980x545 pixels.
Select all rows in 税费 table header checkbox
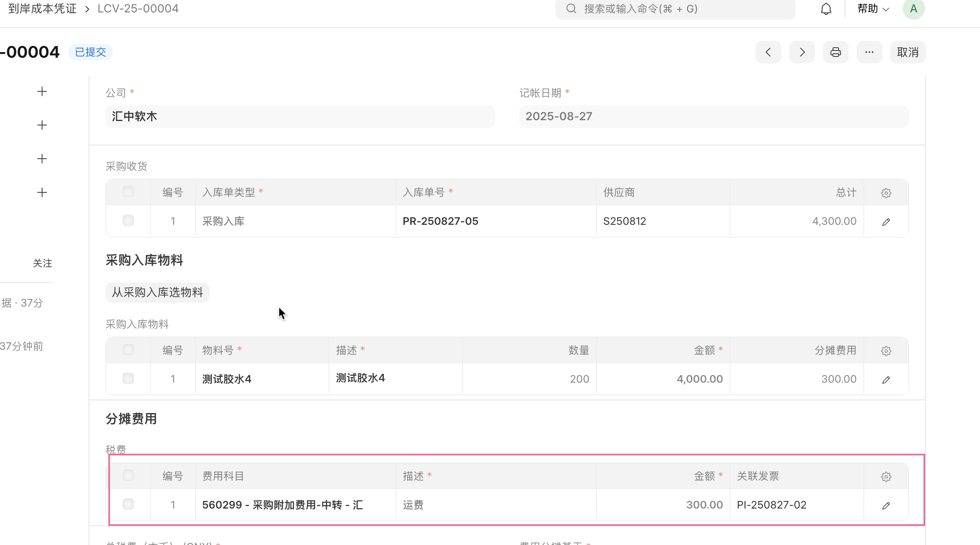tap(128, 475)
